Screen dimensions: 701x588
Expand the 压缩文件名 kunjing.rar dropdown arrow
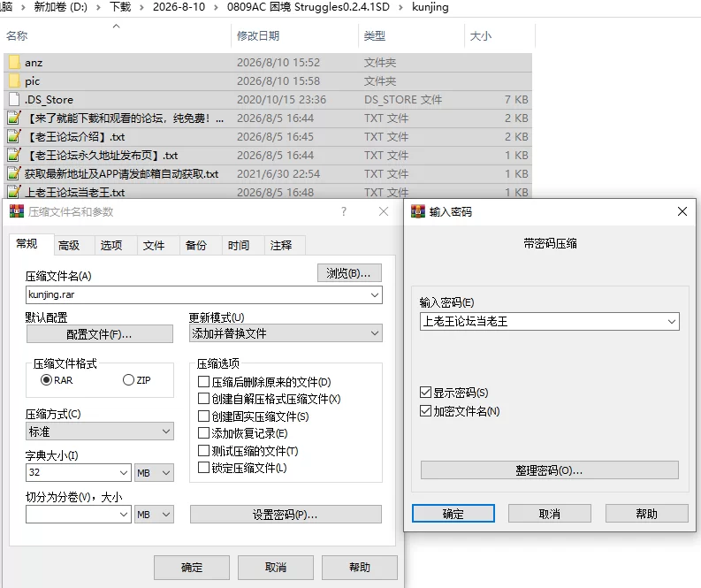pyautogui.click(x=375, y=295)
